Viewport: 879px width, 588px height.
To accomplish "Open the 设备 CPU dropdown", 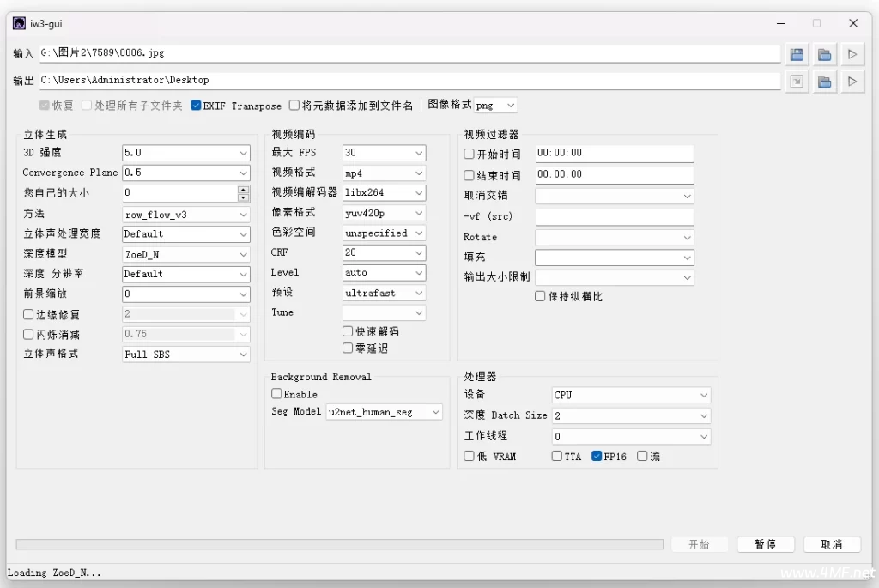I will (x=631, y=395).
